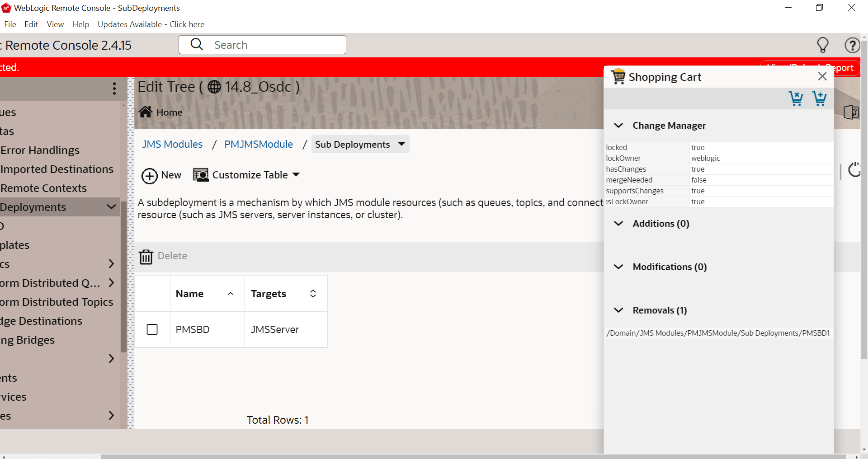Go to PMJMSModule breadcrumb link
868x459 pixels.
259,144
